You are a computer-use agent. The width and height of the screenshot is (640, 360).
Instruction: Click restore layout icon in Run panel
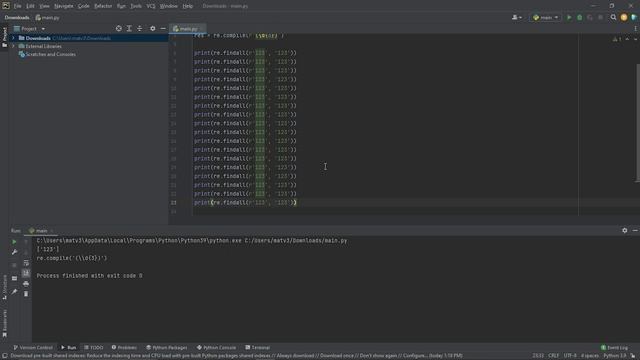pyautogui.click(x=14, y=278)
